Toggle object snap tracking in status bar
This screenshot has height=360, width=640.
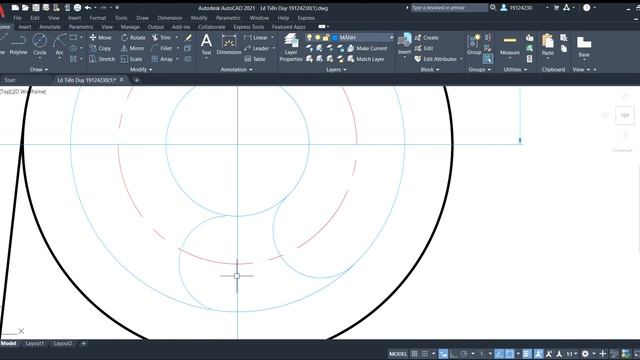[499, 354]
